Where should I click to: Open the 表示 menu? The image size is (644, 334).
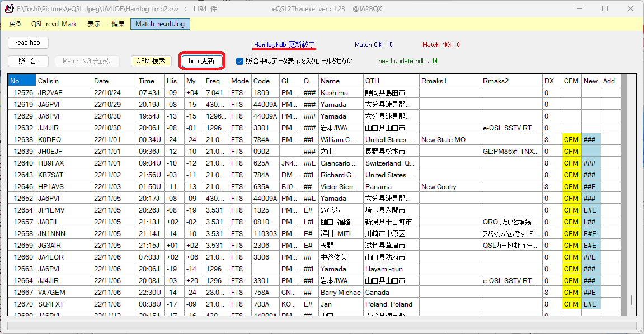(94, 25)
